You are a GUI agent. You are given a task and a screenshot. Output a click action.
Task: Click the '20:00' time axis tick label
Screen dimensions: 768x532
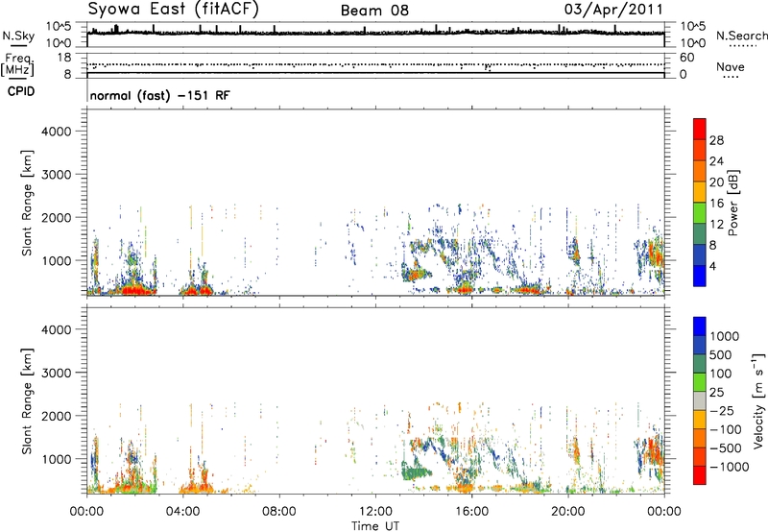pos(567,512)
